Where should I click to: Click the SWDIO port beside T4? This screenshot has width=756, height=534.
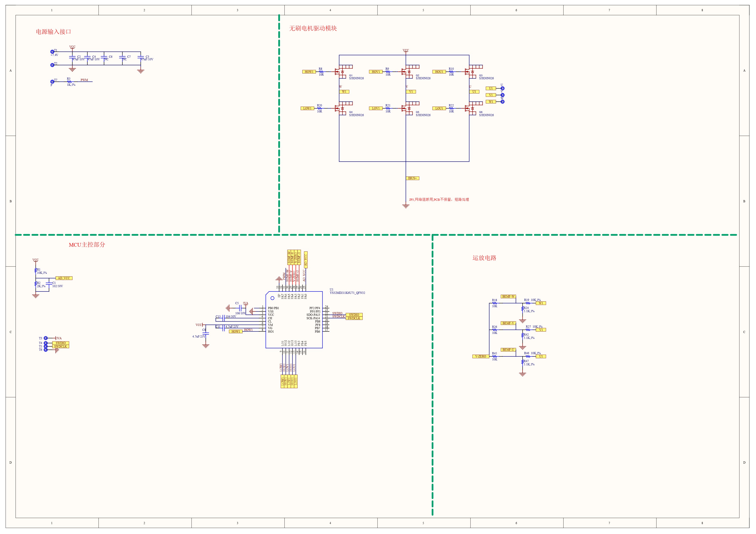point(61,343)
